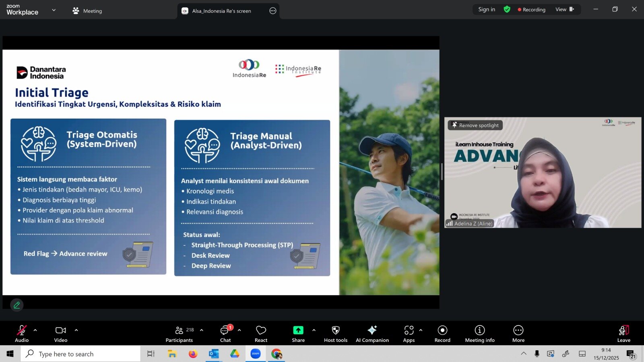Click Remove spotlight on the video
This screenshot has width=644, height=362.
point(475,125)
